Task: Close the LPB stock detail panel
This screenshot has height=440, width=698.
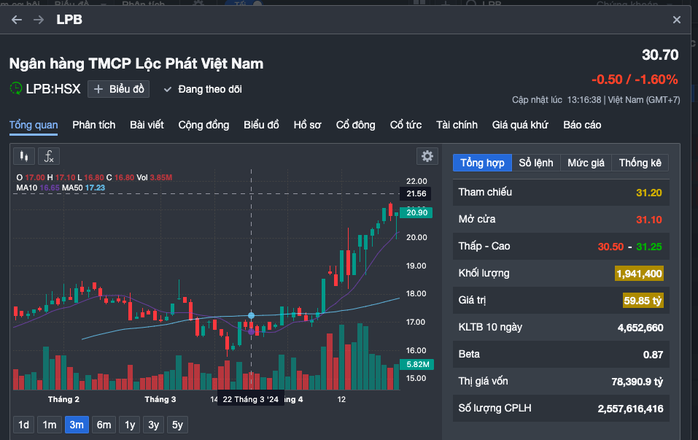Action: pyautogui.click(x=677, y=20)
